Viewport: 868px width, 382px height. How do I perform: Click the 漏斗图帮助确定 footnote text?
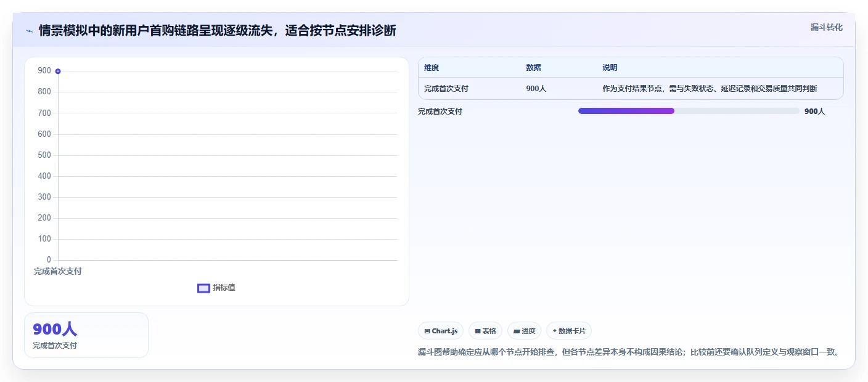pos(628,352)
